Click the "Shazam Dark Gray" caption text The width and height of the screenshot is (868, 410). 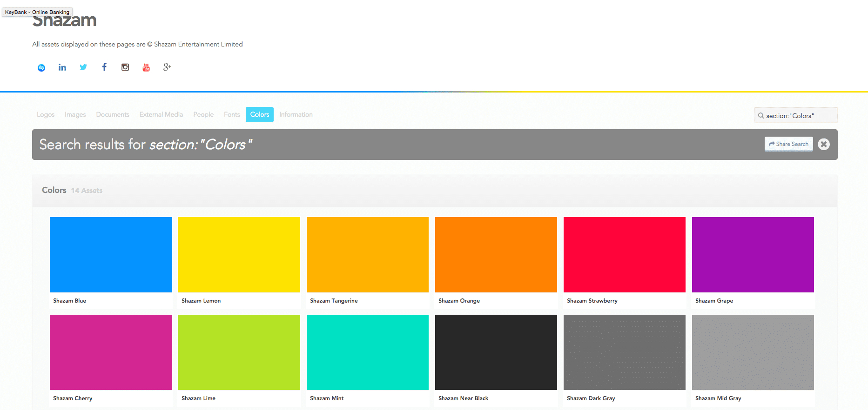pos(591,398)
